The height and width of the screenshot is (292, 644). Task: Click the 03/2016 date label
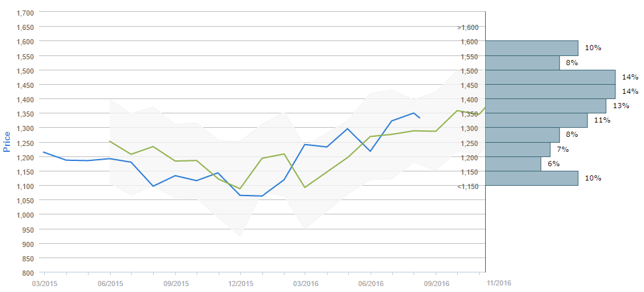305,284
